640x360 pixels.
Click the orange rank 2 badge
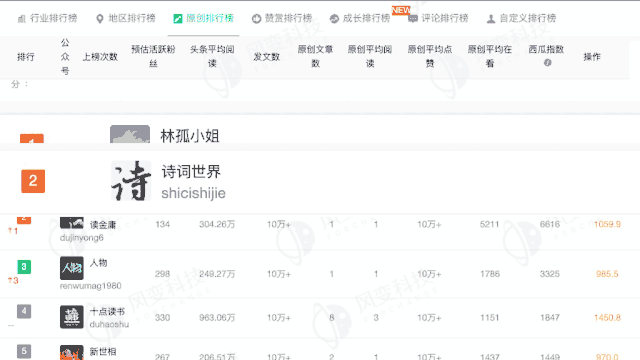tap(33, 181)
